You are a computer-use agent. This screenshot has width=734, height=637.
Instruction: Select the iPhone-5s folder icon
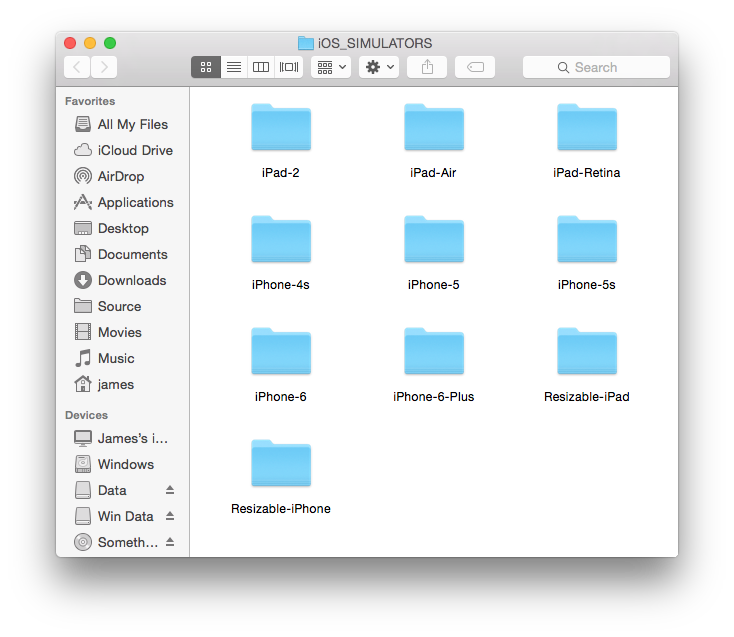tap(587, 239)
